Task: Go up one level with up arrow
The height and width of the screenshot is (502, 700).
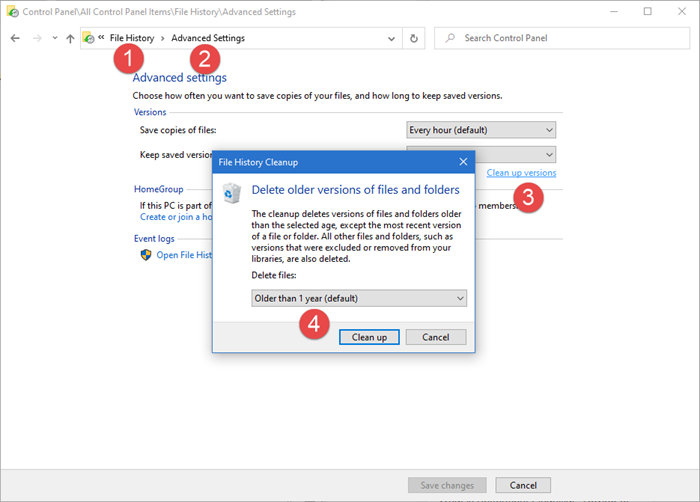Action: (x=70, y=38)
